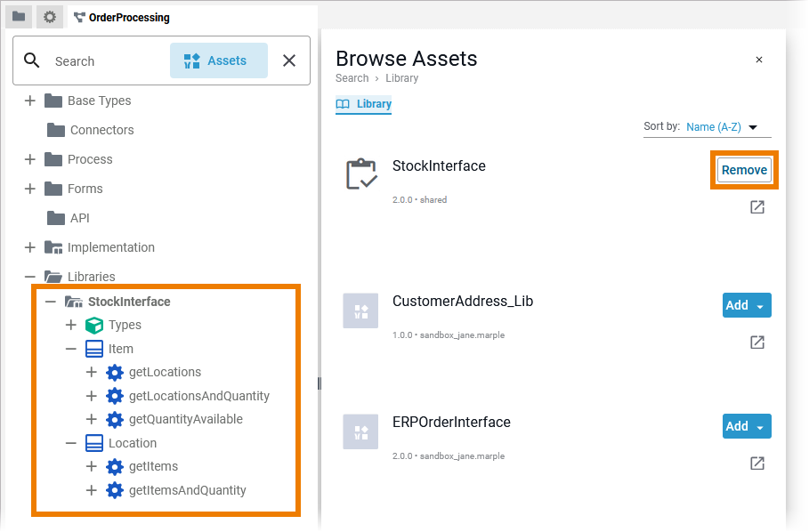Image resolution: width=809 pixels, height=532 pixels.
Task: Open CustomerAddress_Lib external link icon
Action: 757,343
